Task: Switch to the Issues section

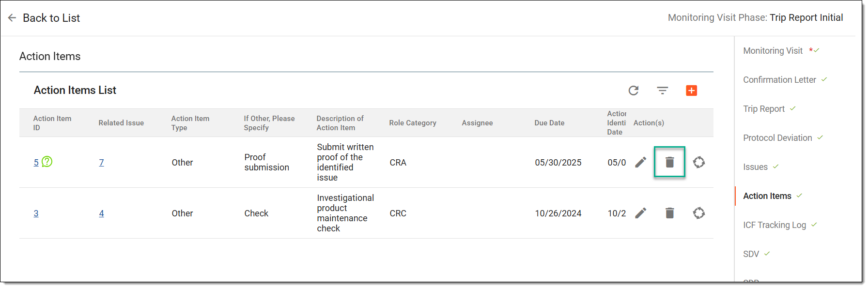Action: (756, 167)
